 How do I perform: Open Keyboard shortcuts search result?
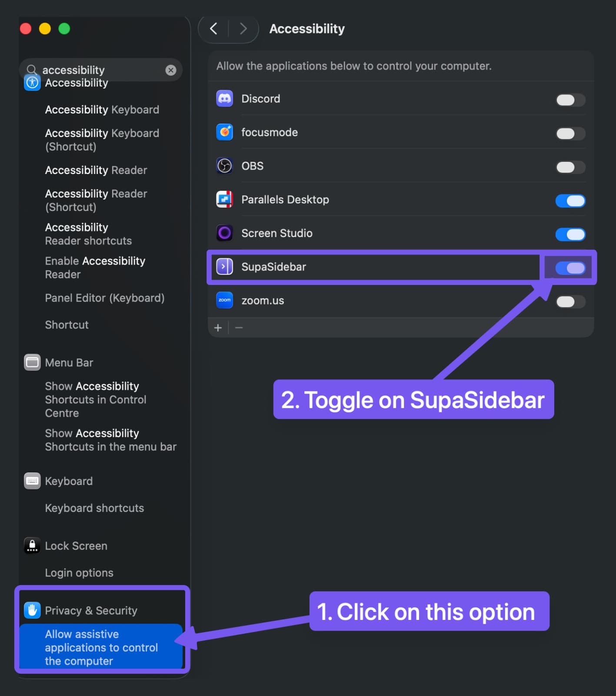[x=94, y=508]
